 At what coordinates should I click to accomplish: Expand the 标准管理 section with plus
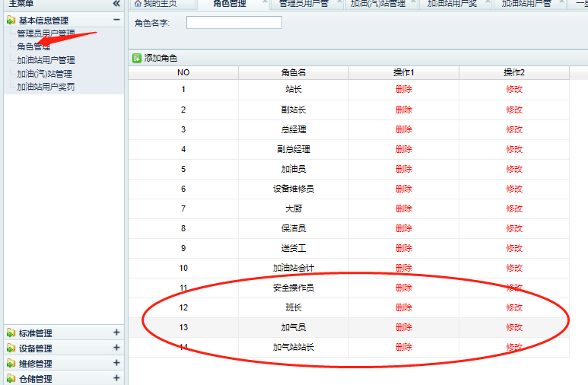click(116, 332)
